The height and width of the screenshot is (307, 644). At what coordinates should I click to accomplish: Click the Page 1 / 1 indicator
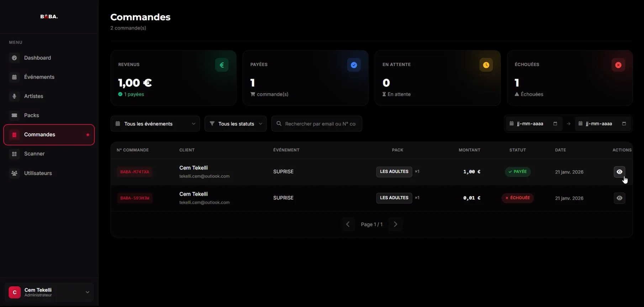tap(372, 224)
